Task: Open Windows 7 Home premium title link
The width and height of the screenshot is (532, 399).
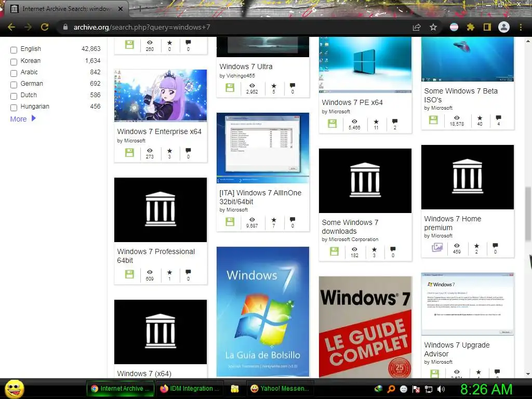Action: pyautogui.click(x=453, y=223)
